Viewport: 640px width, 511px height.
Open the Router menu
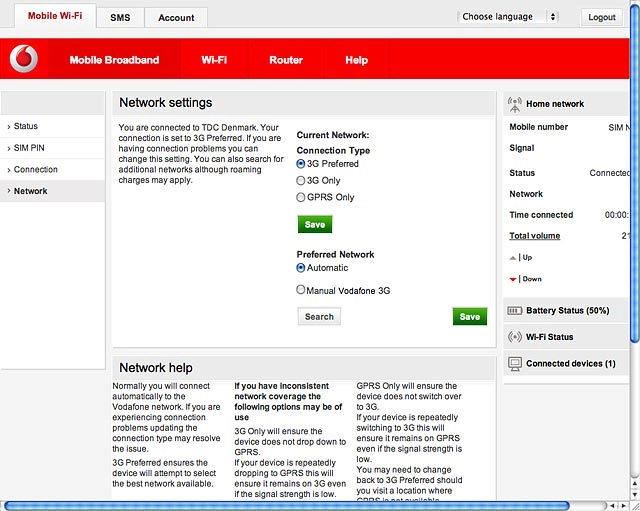click(x=286, y=60)
